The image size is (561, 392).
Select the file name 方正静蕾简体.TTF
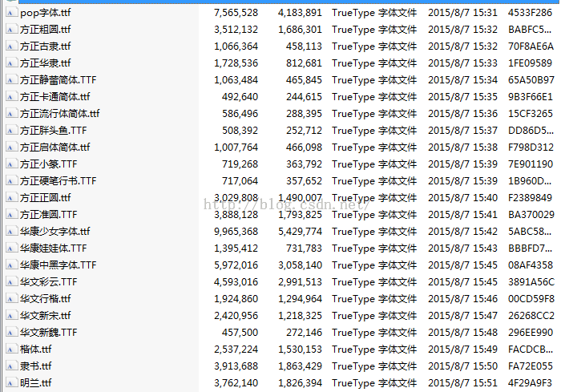coord(59,80)
